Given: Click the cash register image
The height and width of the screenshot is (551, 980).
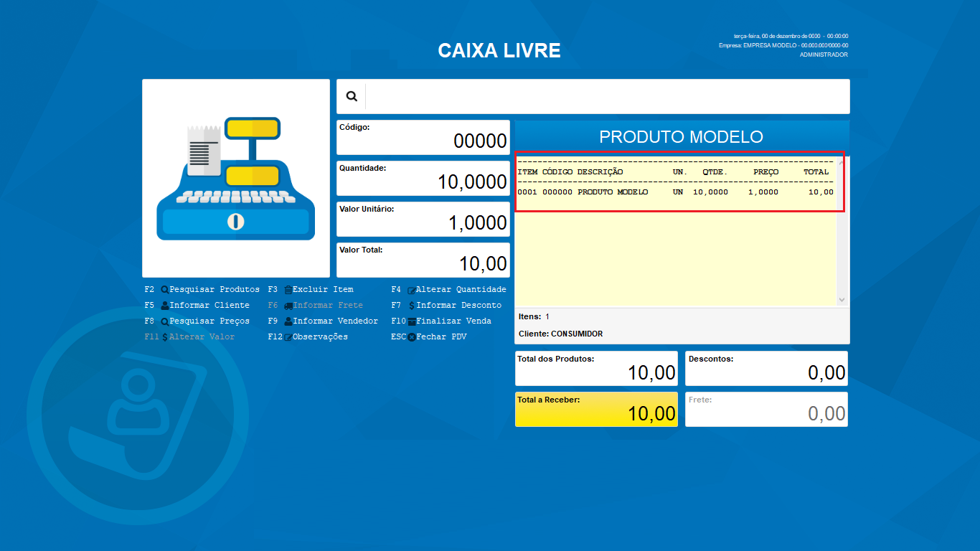Looking at the screenshot, I should pyautogui.click(x=236, y=178).
